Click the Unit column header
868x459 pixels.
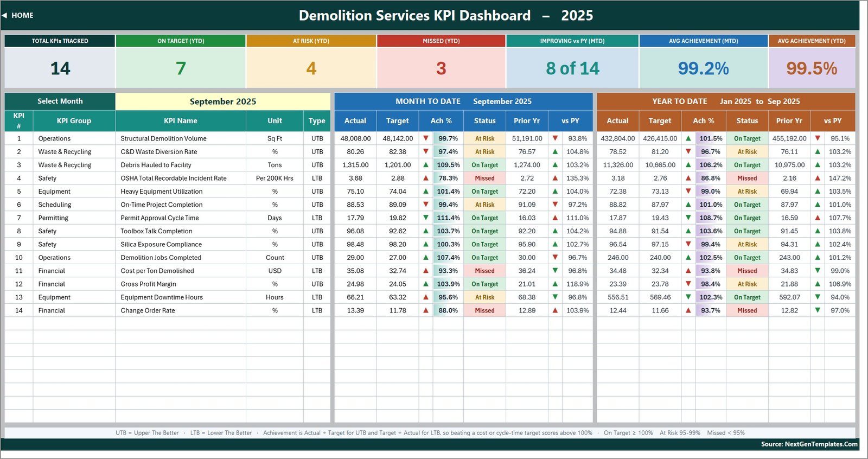coord(275,121)
